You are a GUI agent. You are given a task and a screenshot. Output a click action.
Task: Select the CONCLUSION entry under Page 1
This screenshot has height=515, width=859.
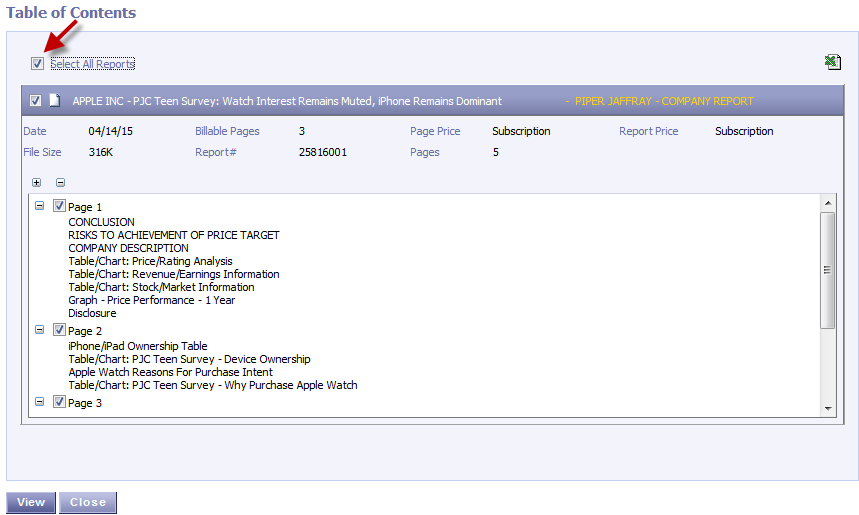tap(101, 222)
